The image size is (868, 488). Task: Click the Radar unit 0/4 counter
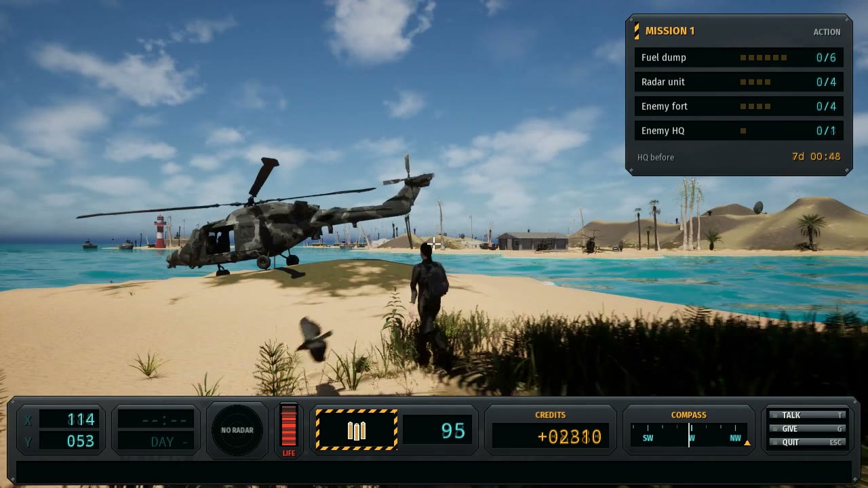[826, 82]
